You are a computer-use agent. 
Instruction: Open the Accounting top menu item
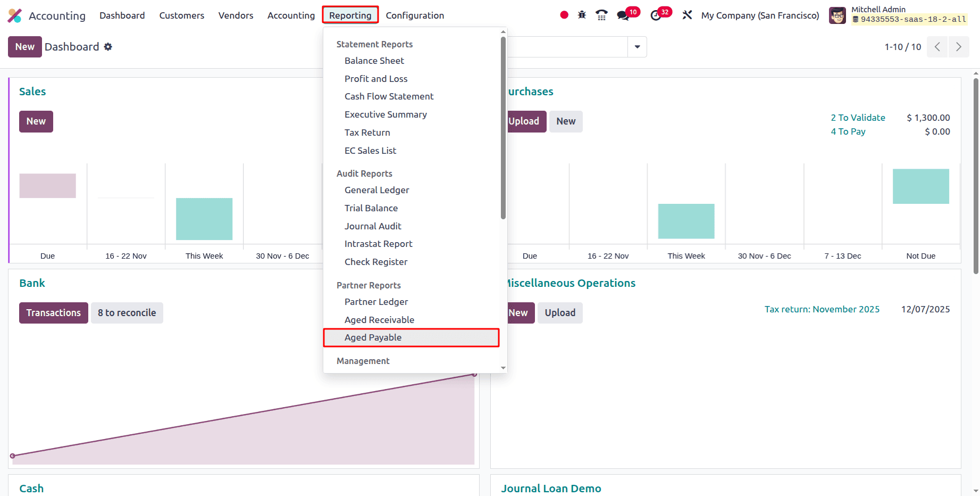point(291,15)
